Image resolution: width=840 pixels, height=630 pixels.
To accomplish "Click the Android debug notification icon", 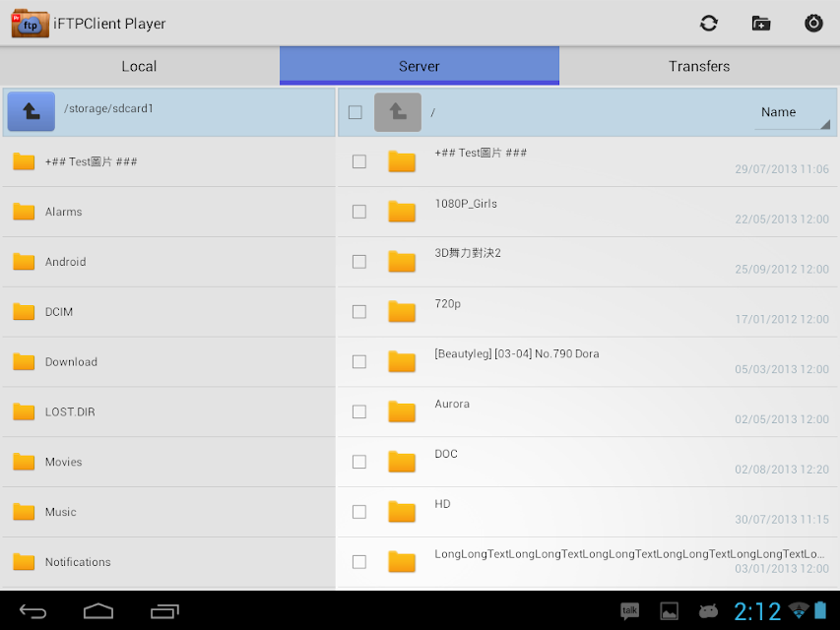I will (708, 610).
